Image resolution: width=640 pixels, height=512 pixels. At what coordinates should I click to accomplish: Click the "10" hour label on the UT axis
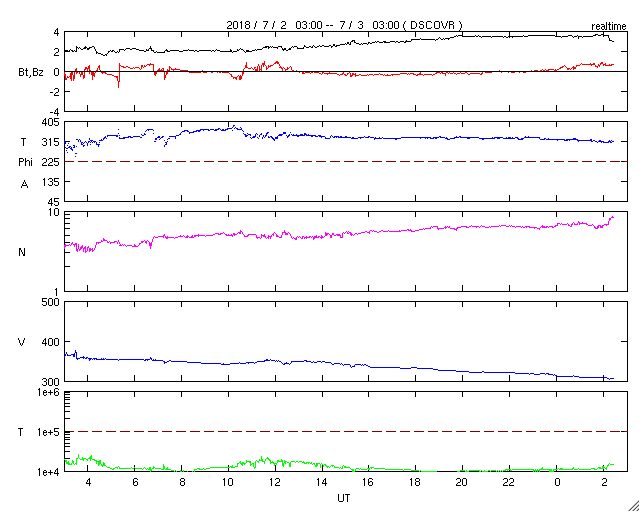(228, 482)
